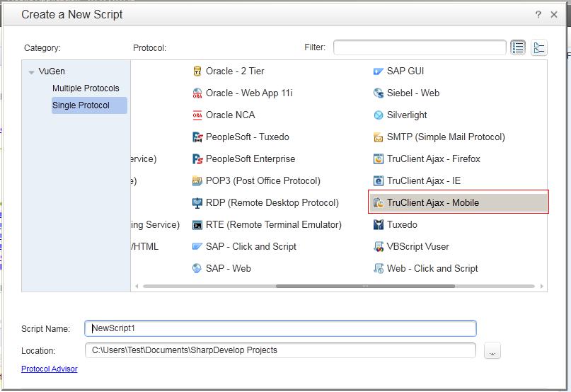
Task: Click the RTE terminal emulator icon
Action: pyautogui.click(x=197, y=225)
